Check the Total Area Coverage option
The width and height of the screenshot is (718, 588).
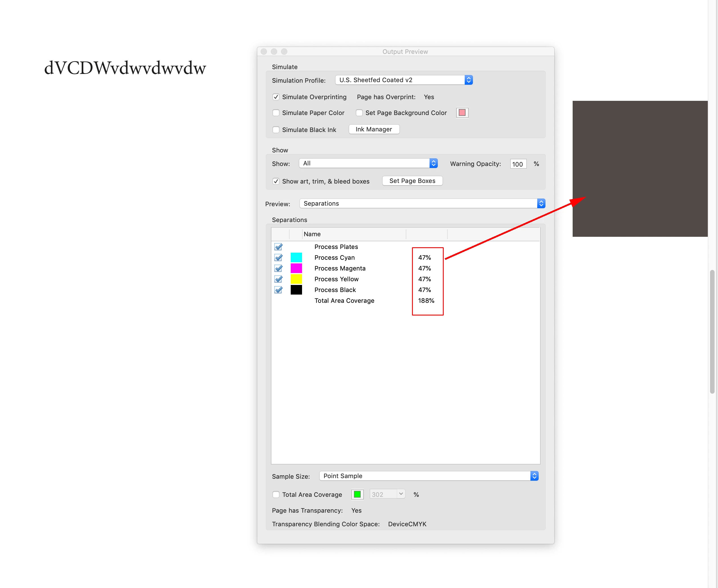pyautogui.click(x=276, y=495)
